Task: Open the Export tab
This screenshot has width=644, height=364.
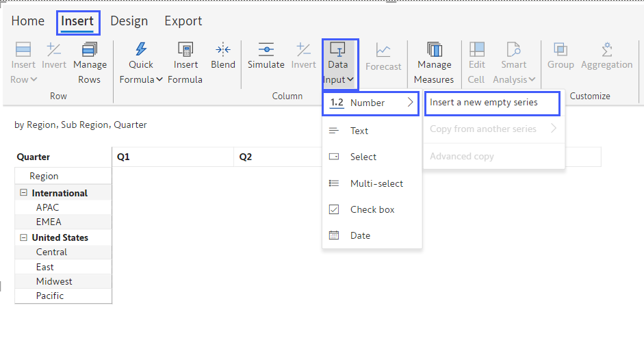Action: 183,21
